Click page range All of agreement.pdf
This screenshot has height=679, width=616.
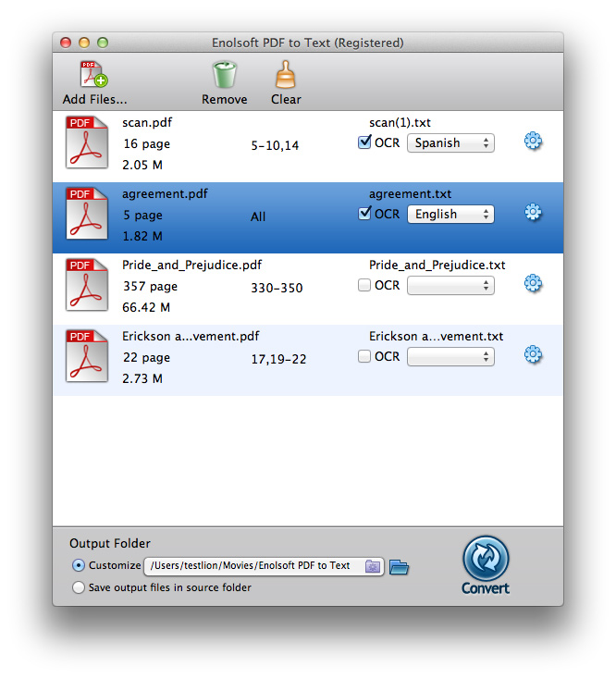(258, 216)
